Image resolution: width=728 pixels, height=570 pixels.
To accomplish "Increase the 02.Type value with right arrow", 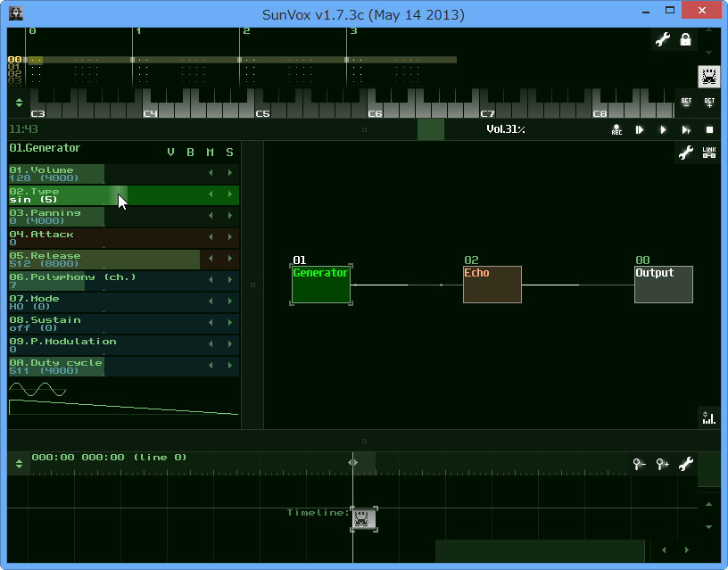I will pos(229,194).
